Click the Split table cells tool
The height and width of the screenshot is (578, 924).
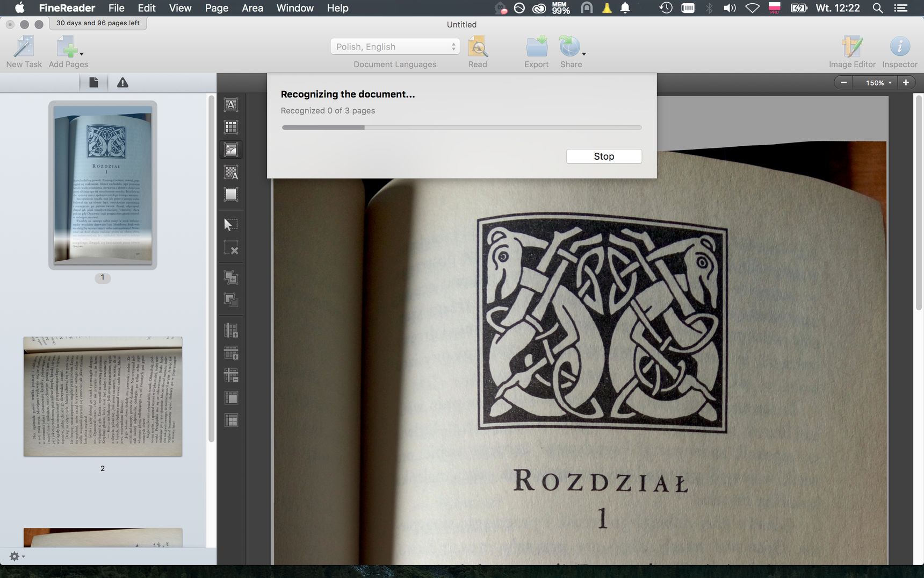[x=231, y=420]
